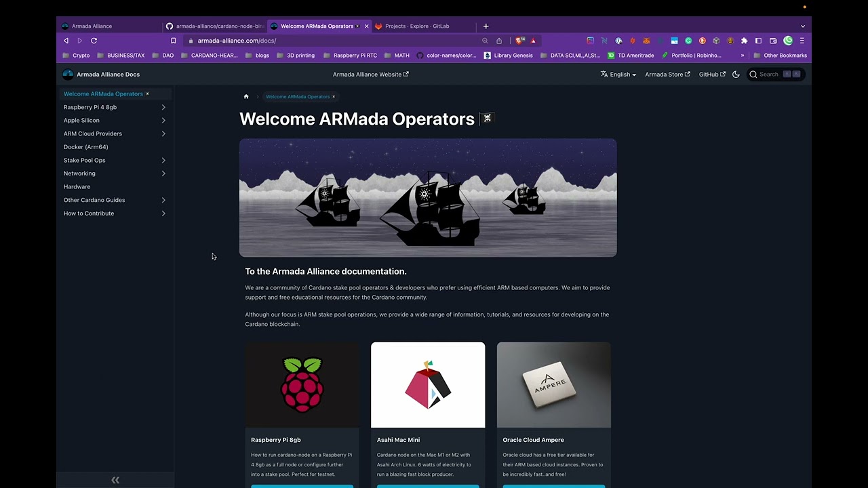Open the English language dropdown

click(x=618, y=75)
